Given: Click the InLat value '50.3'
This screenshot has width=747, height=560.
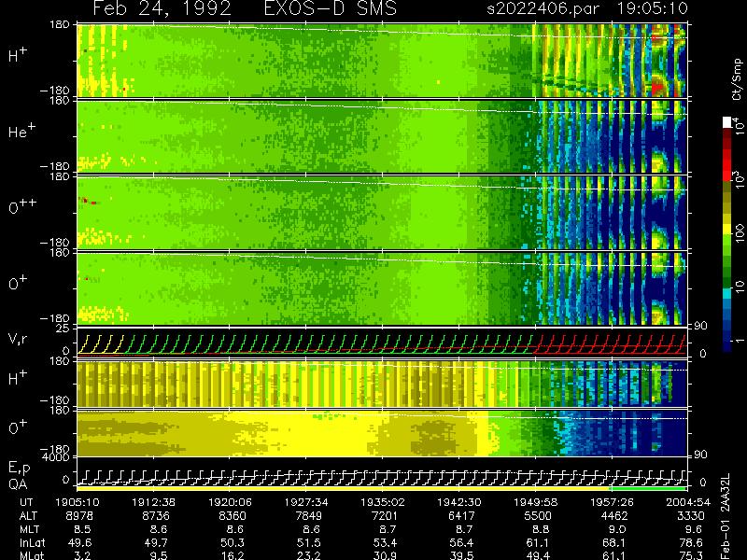Looking at the screenshot, I should coord(233,543).
